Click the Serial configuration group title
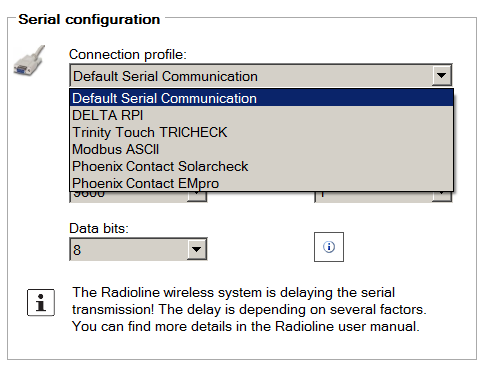The image size is (490, 366). (x=89, y=19)
